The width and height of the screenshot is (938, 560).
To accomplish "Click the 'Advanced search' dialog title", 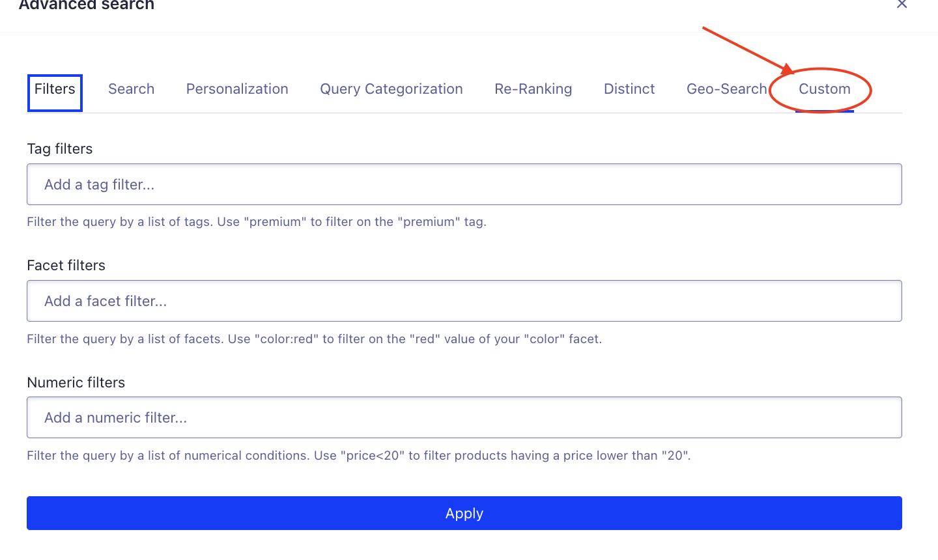I will pyautogui.click(x=87, y=5).
